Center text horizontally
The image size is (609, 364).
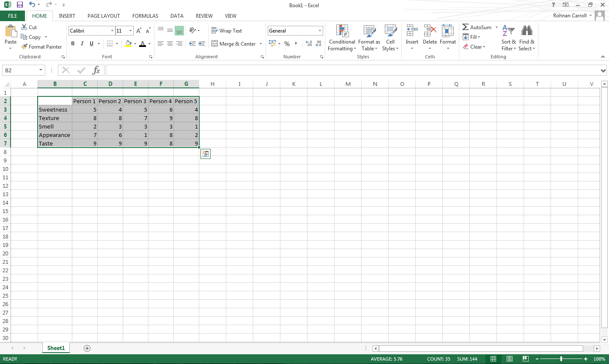(x=170, y=44)
